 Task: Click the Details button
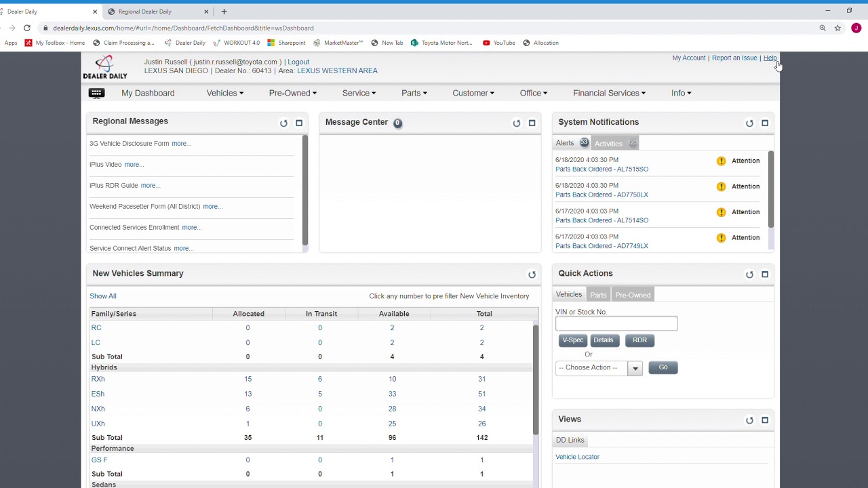click(603, 340)
